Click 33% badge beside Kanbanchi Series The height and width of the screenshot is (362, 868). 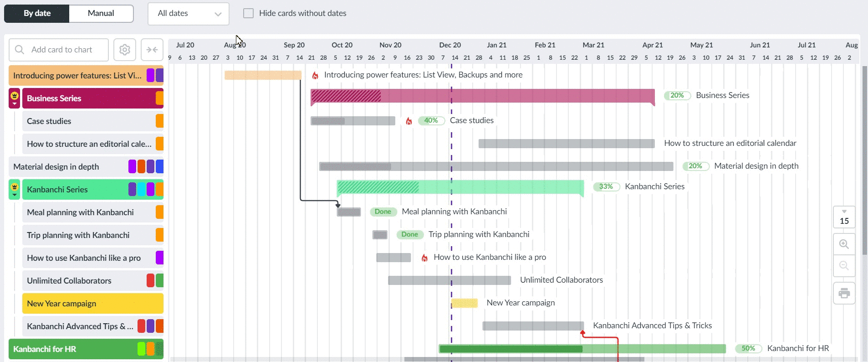pyautogui.click(x=606, y=186)
